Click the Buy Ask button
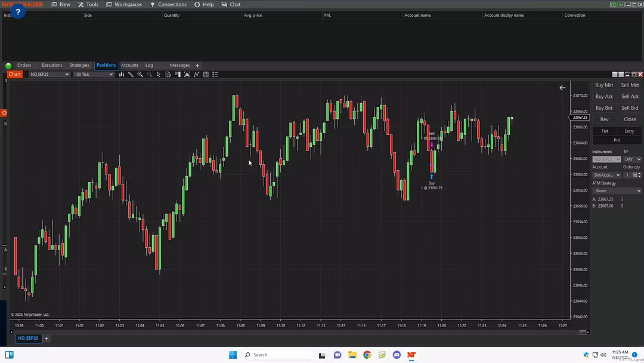 click(x=604, y=97)
